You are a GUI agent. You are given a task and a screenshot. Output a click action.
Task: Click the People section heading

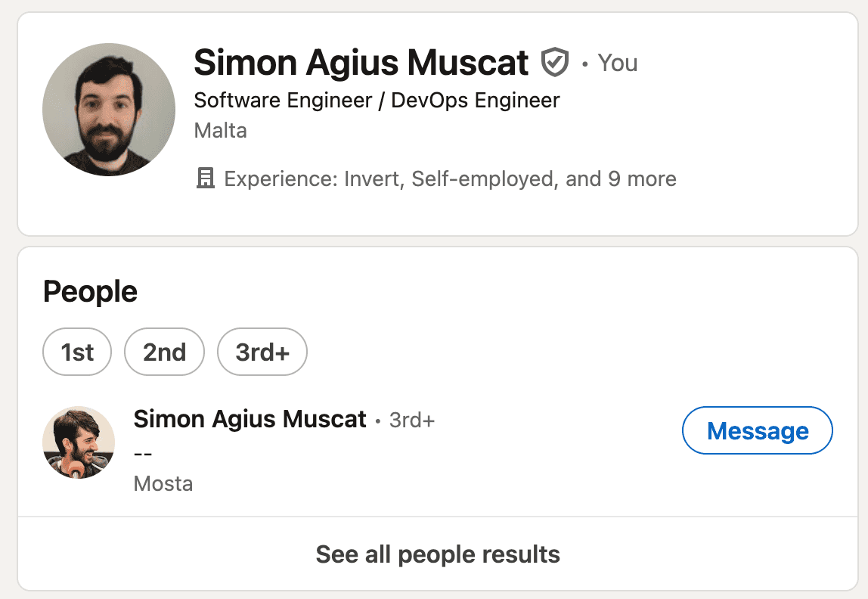tap(90, 292)
